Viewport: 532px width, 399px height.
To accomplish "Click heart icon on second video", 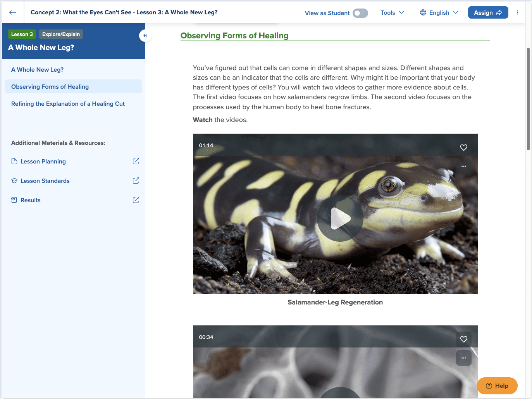I will (x=463, y=339).
